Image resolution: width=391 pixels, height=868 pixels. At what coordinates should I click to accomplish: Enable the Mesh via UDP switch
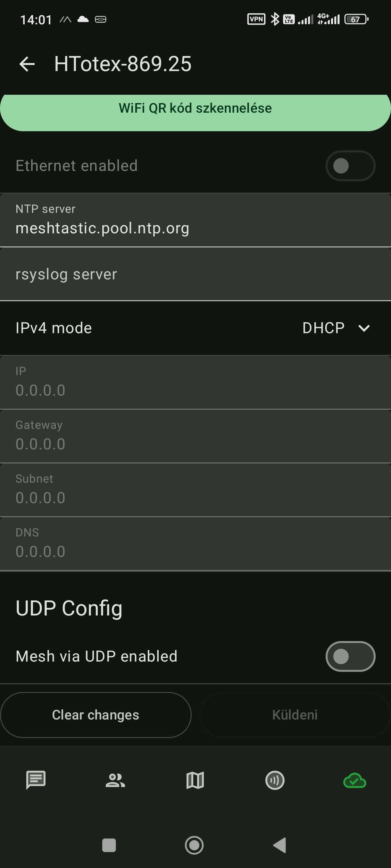pyautogui.click(x=350, y=656)
